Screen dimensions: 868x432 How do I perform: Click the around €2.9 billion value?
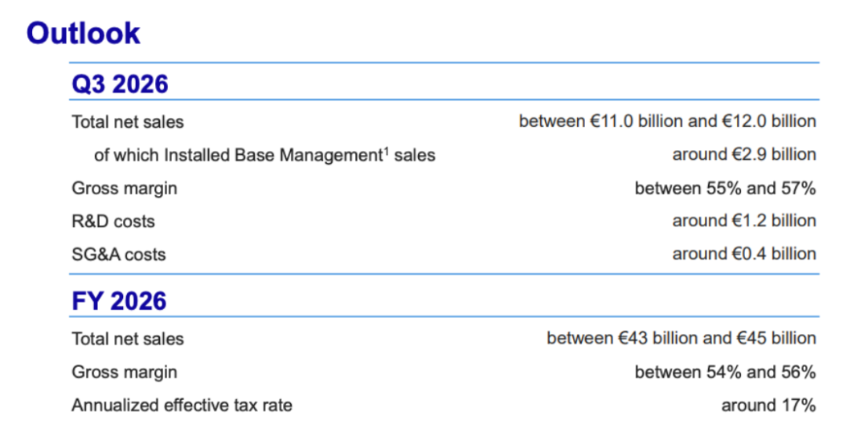(x=744, y=154)
